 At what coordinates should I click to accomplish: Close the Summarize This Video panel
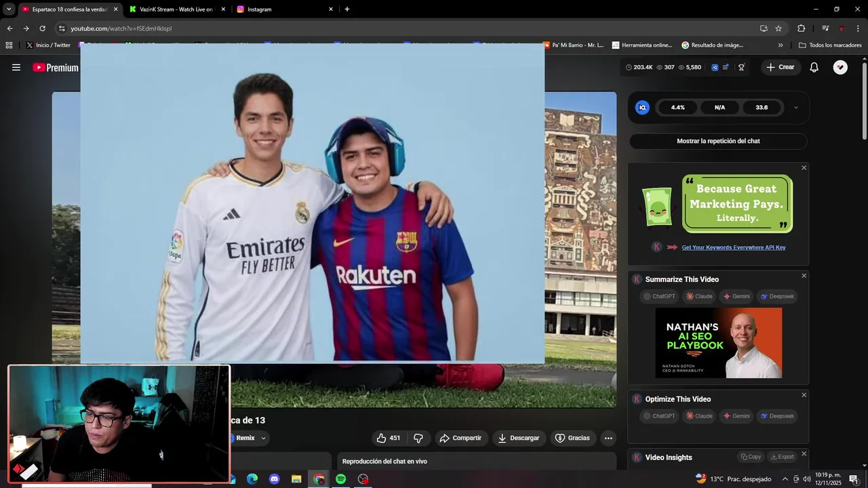pyautogui.click(x=804, y=276)
